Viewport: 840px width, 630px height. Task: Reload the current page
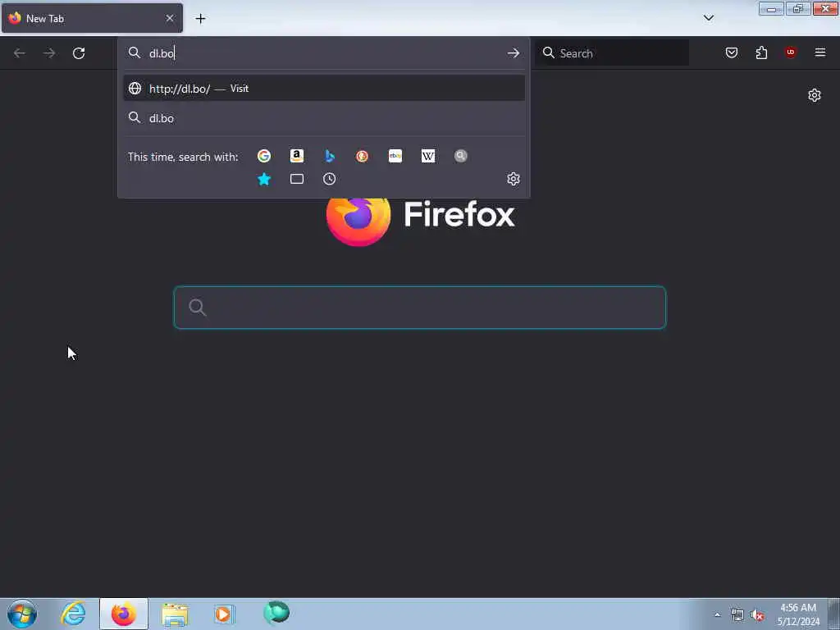[79, 53]
